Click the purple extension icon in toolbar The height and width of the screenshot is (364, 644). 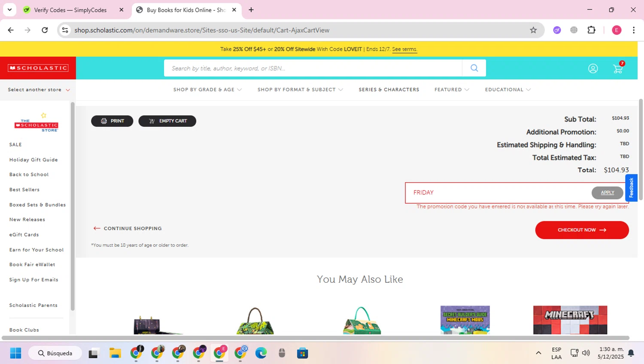[557, 30]
